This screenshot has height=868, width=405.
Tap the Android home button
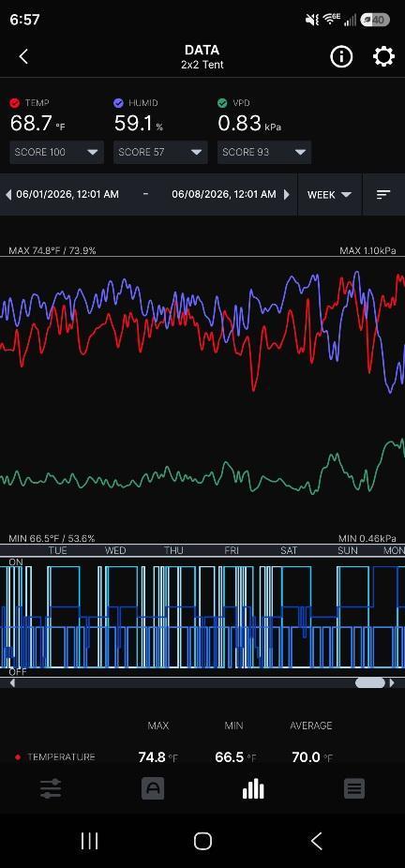pos(202,841)
